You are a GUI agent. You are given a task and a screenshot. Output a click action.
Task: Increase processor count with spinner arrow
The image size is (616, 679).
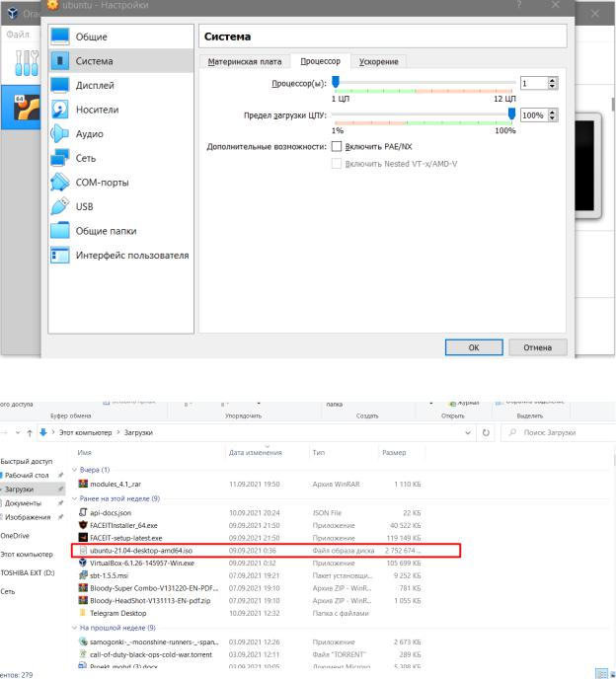pos(552,80)
